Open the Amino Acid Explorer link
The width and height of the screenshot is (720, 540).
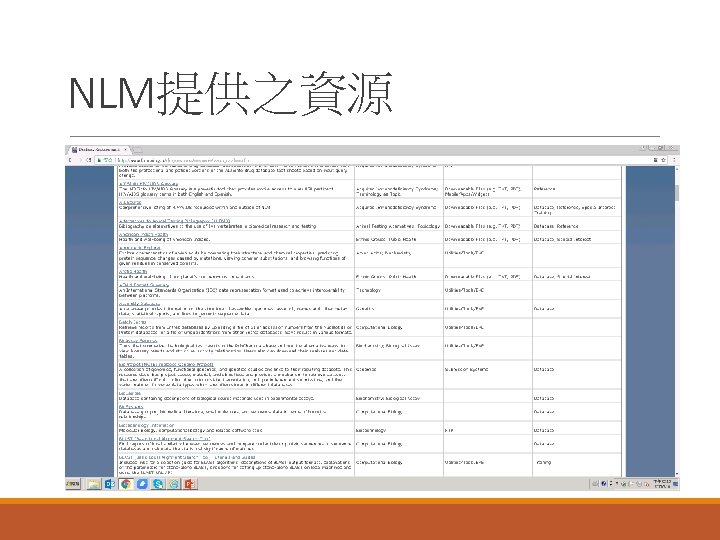[140, 248]
